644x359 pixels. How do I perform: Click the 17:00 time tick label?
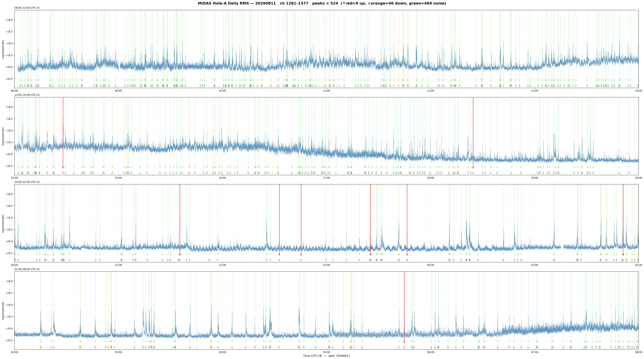pyautogui.click(x=326, y=178)
